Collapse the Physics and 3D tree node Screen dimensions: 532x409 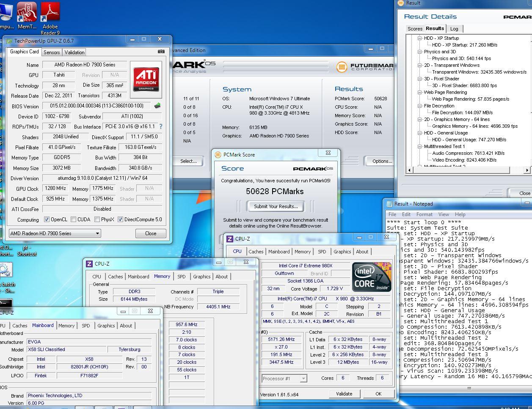419,52
